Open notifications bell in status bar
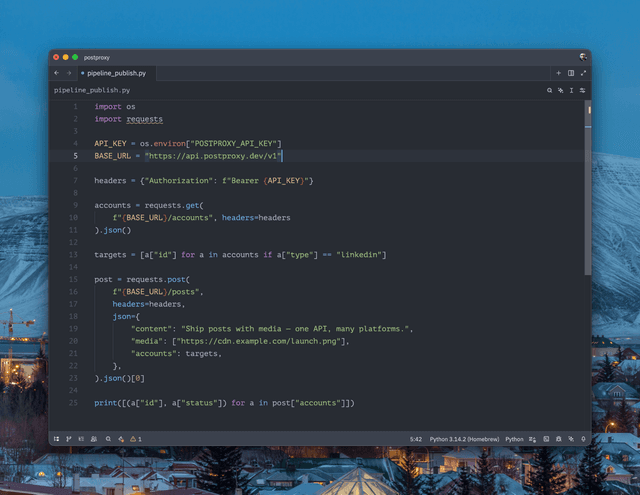This screenshot has height=495, width=640. point(583,439)
